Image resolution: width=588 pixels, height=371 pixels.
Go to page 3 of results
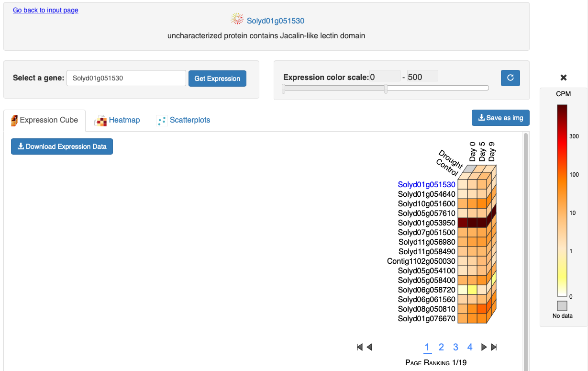pyautogui.click(x=455, y=347)
